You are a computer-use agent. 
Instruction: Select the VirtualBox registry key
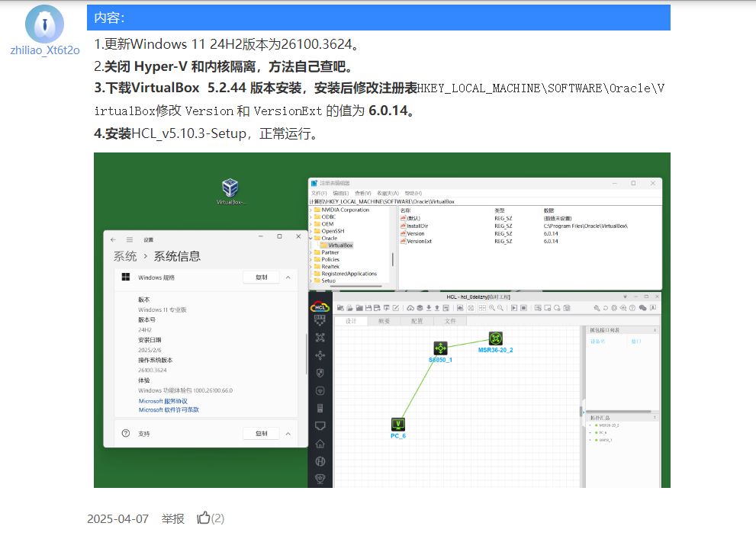pyautogui.click(x=337, y=245)
